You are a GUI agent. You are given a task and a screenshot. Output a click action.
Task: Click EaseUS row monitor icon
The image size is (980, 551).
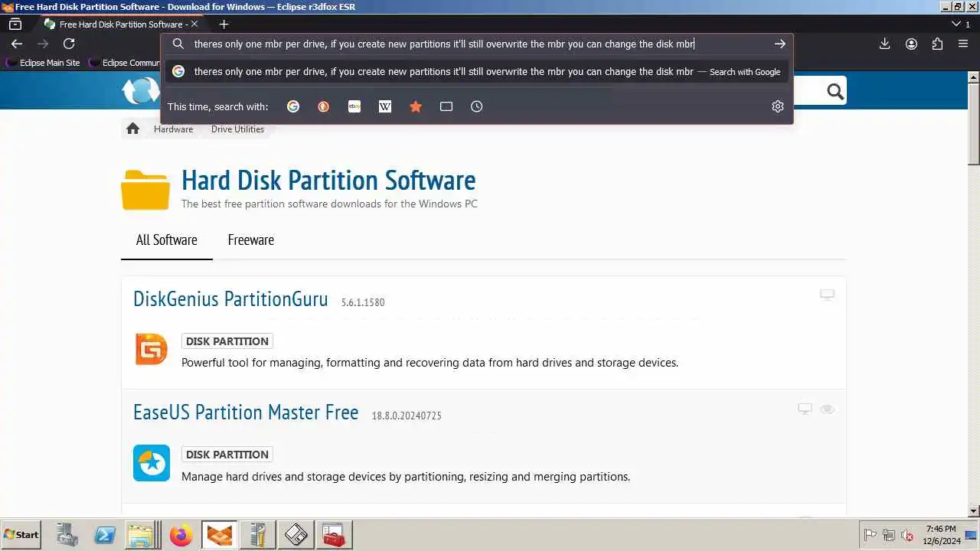click(x=805, y=409)
